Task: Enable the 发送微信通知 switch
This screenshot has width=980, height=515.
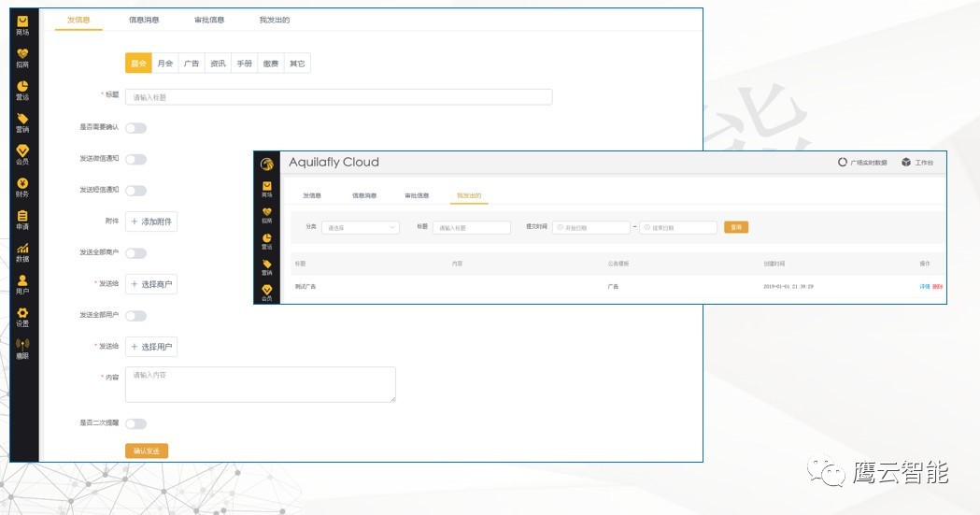Action: tap(135, 160)
